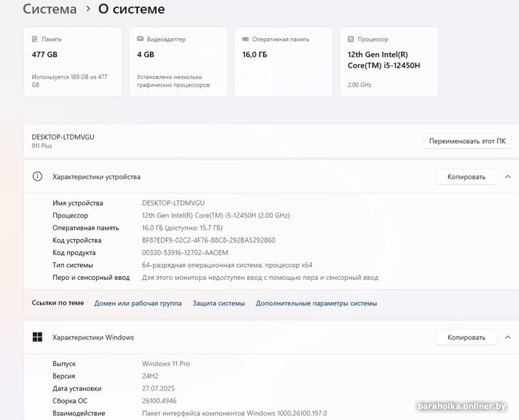The image size is (519, 420).
Task: Open Домен или рабочая группа link
Action: click(x=138, y=303)
